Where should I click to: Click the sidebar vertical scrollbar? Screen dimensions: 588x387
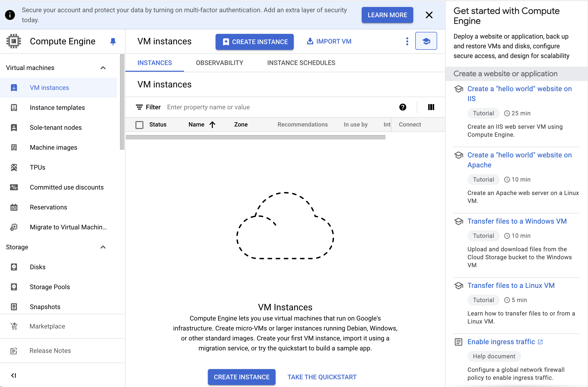[x=122, y=102]
